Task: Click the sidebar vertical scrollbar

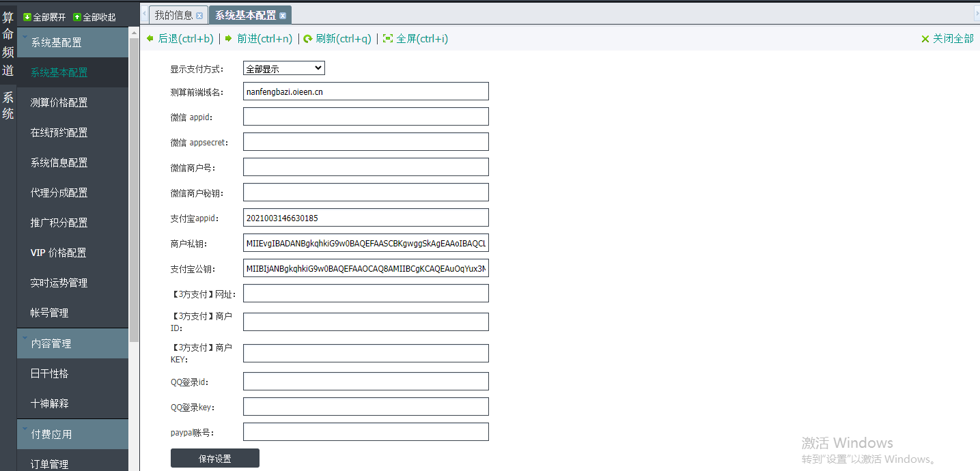Action: coord(134,205)
